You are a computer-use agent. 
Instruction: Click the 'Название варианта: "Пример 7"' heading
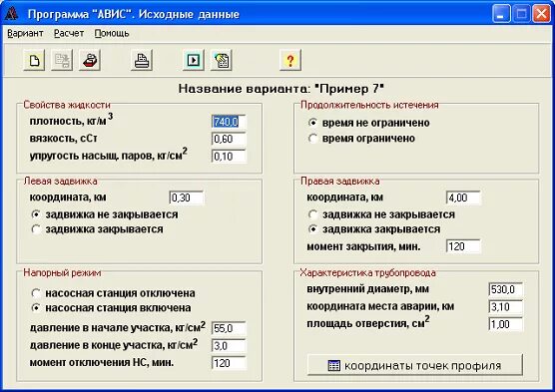click(x=281, y=89)
